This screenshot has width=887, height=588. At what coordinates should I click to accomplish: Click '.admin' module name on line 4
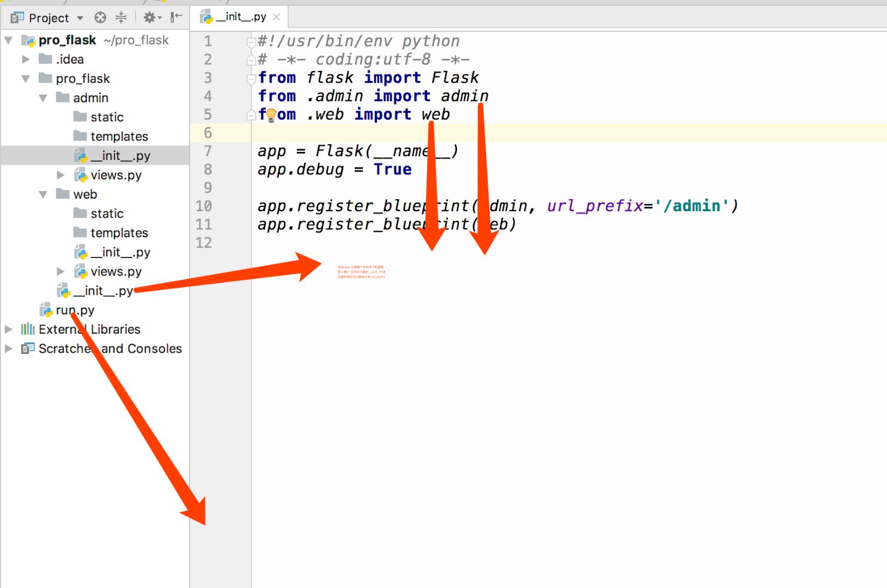point(335,96)
